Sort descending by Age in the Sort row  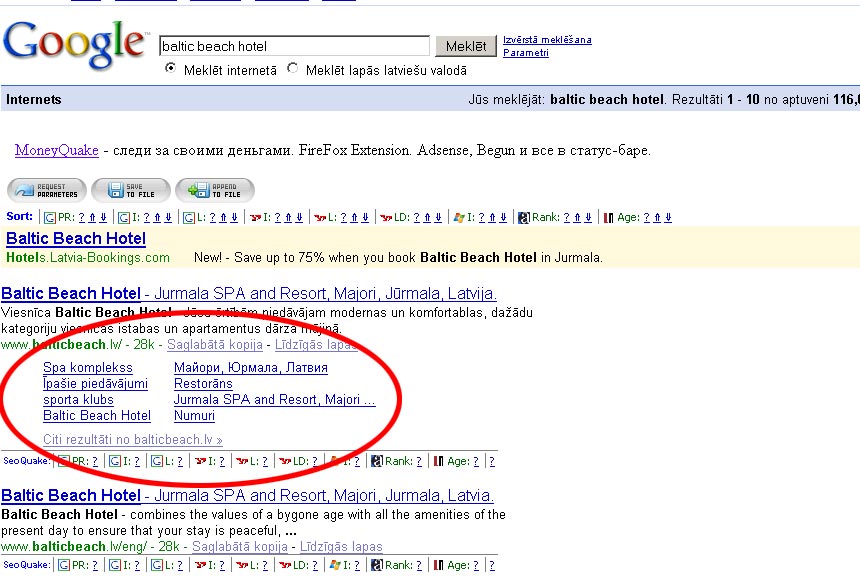[x=668, y=218]
